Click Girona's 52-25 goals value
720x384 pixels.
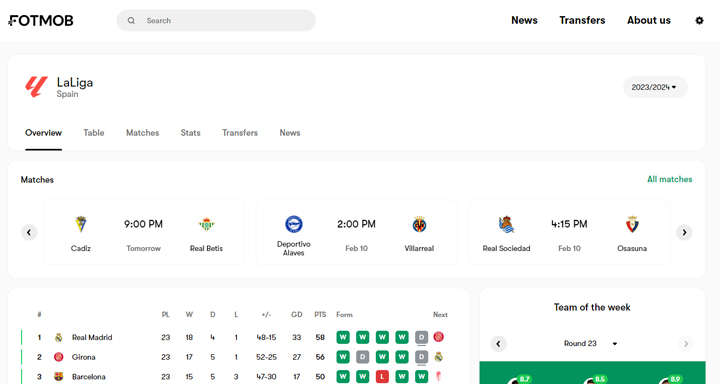pyautogui.click(x=266, y=357)
